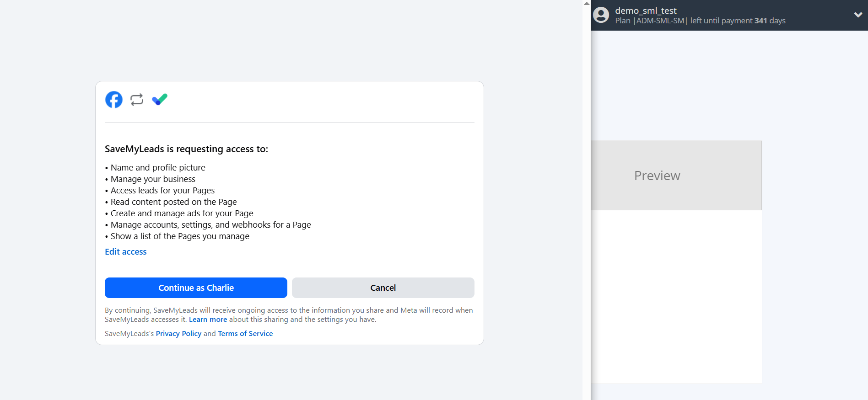Click the Facebook logo icon
868x400 pixels.
[114, 100]
